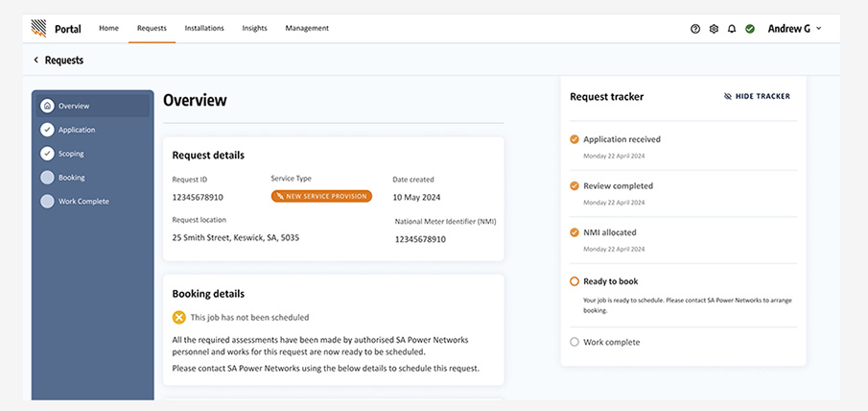This screenshot has width=868, height=411.
Task: Click the New Service Provision badge
Action: tap(321, 196)
